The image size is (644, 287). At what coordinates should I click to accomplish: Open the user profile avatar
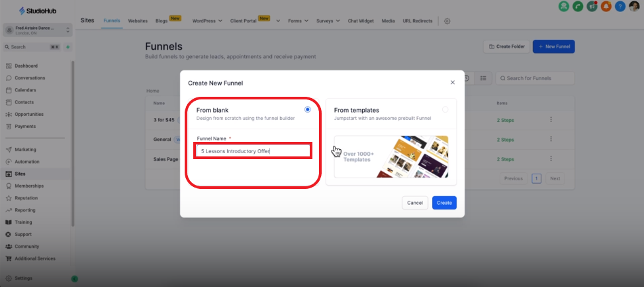pos(634,6)
